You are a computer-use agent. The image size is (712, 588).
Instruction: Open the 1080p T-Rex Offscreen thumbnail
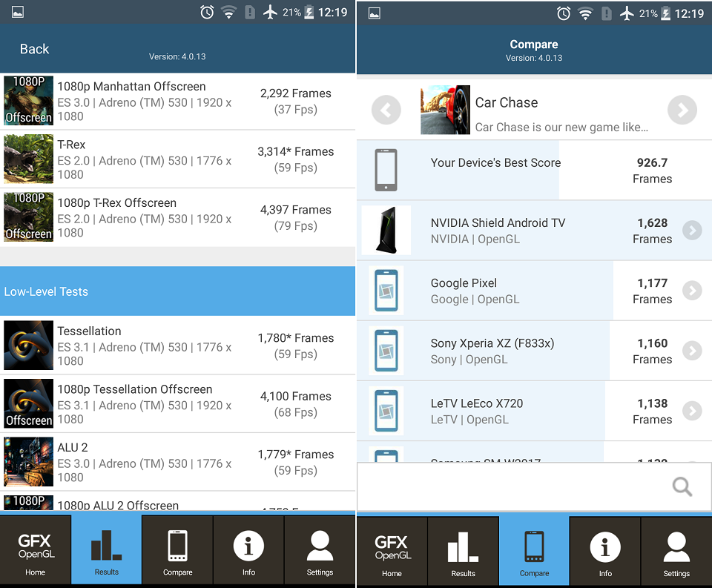pos(29,217)
